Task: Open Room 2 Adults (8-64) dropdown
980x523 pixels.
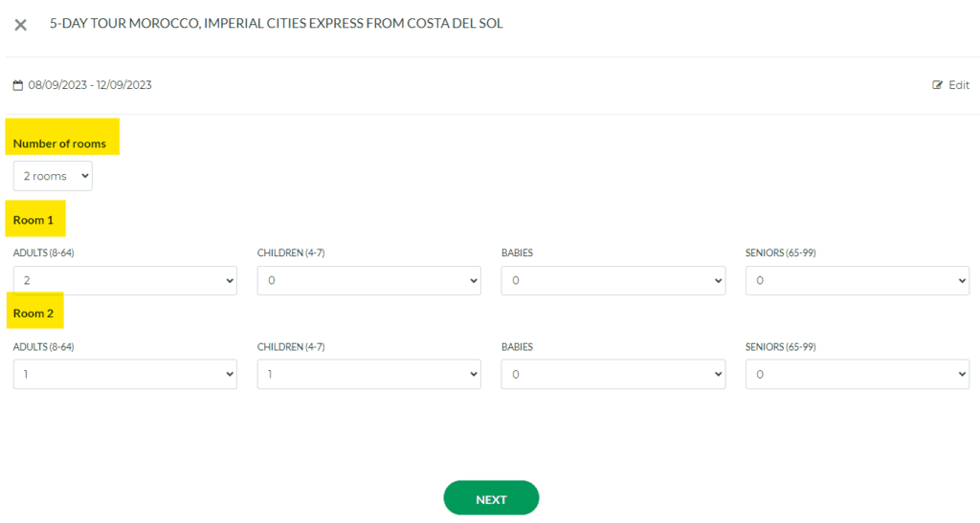Action: coord(124,375)
